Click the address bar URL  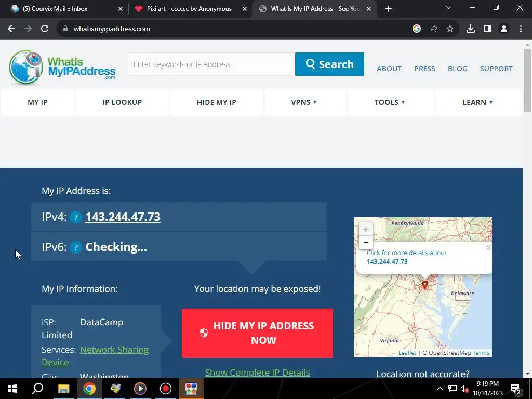(112, 29)
